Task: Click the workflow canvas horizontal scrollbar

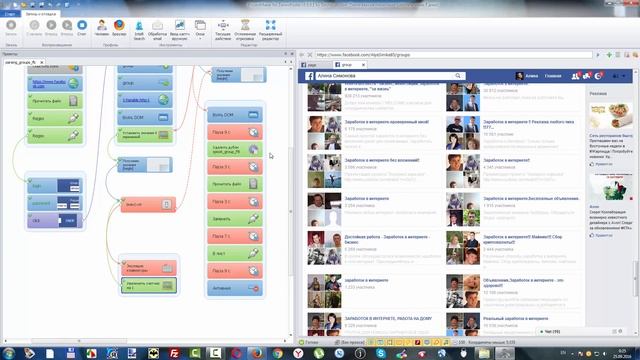Action: coord(78,341)
